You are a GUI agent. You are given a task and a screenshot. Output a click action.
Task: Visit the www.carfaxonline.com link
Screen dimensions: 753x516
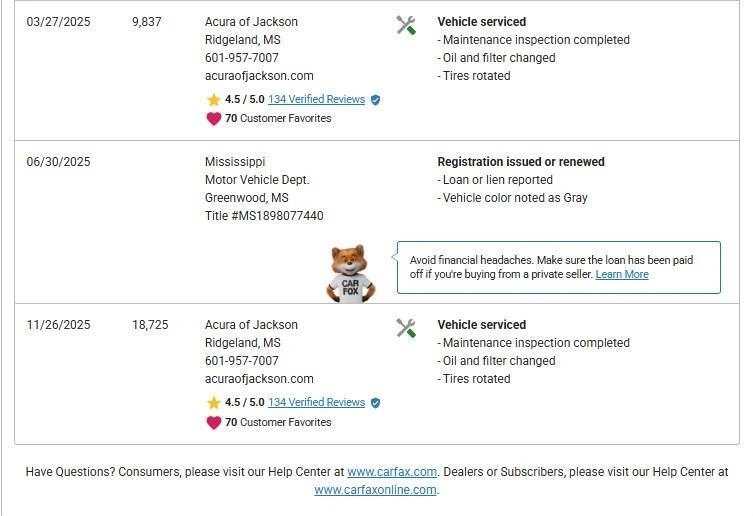(x=375, y=490)
